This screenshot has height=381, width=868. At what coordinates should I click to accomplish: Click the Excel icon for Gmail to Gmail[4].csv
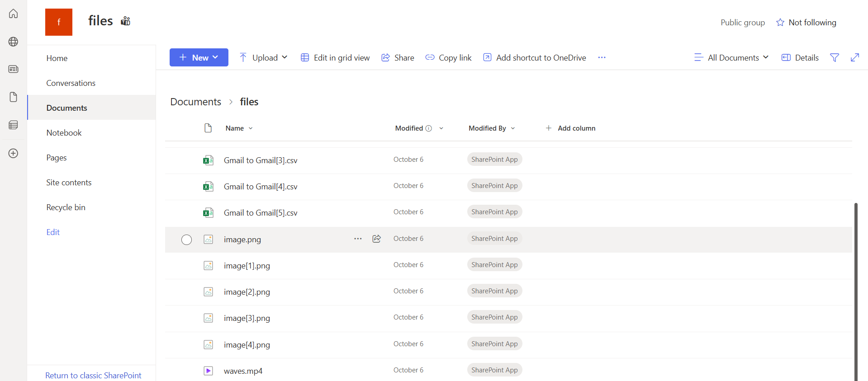coord(208,186)
